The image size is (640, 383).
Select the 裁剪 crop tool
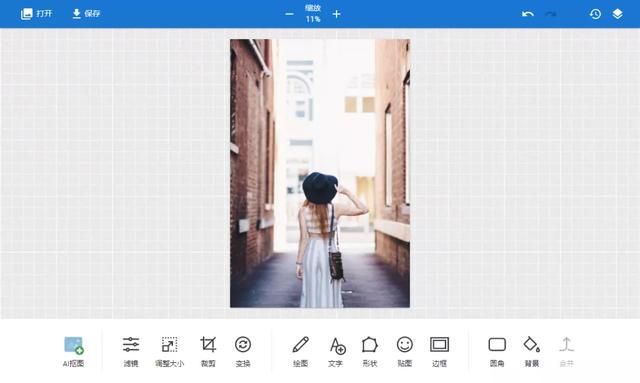point(208,351)
